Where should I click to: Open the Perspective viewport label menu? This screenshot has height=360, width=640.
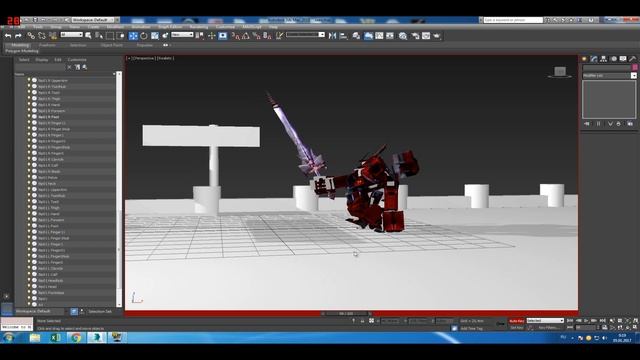pyautogui.click(x=144, y=58)
